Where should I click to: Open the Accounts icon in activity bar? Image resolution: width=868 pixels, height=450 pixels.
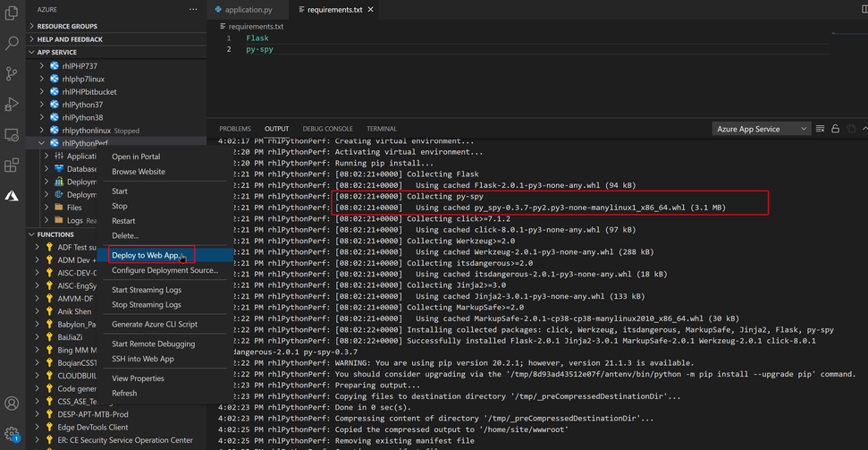[12, 403]
